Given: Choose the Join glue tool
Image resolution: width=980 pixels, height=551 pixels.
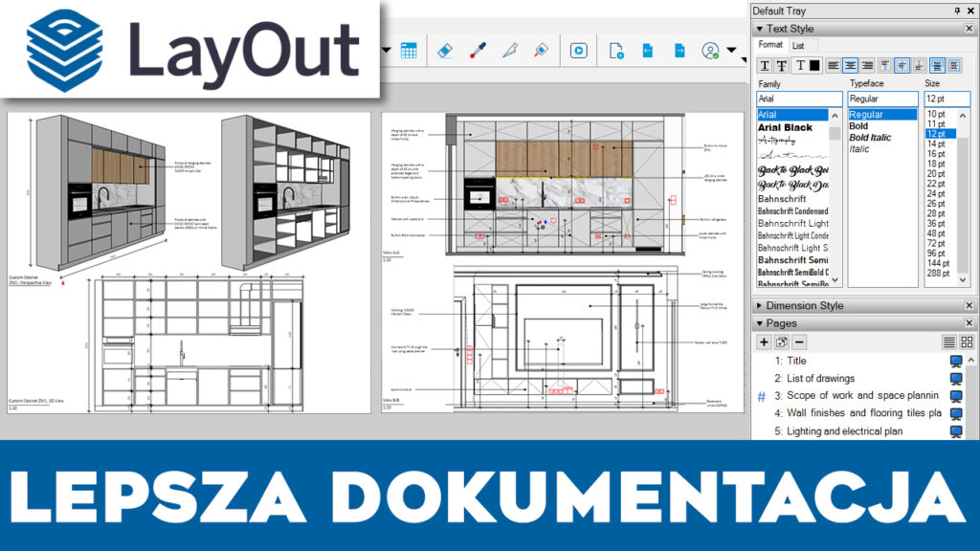Looking at the screenshot, I should coord(541,51).
